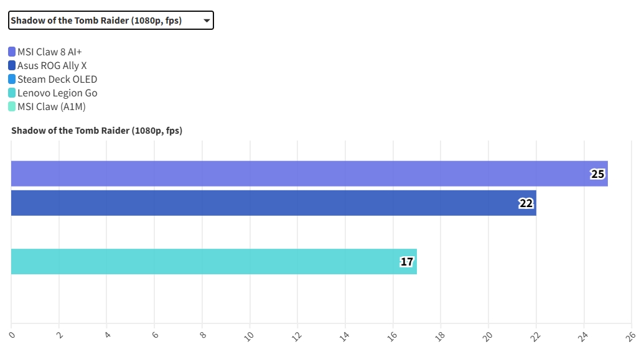Click the Steam Deck OLED legend swatch
Image resolution: width=644 pixels, height=352 pixels.
[12, 79]
